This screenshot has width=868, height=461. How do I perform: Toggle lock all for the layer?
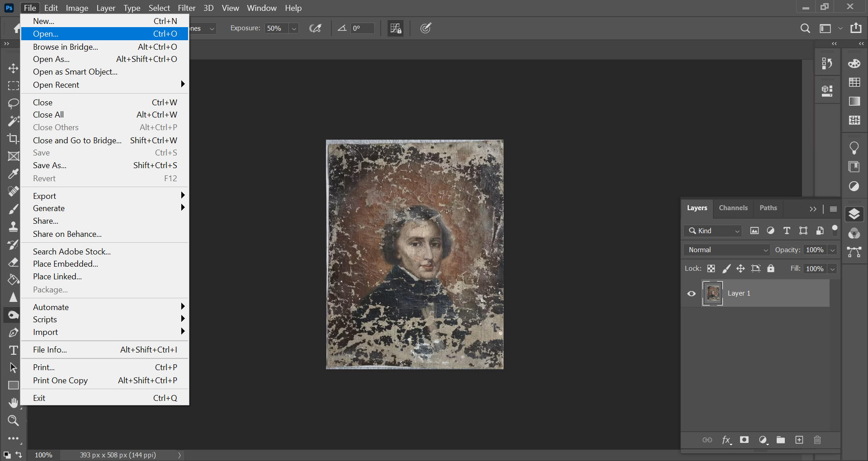771,268
